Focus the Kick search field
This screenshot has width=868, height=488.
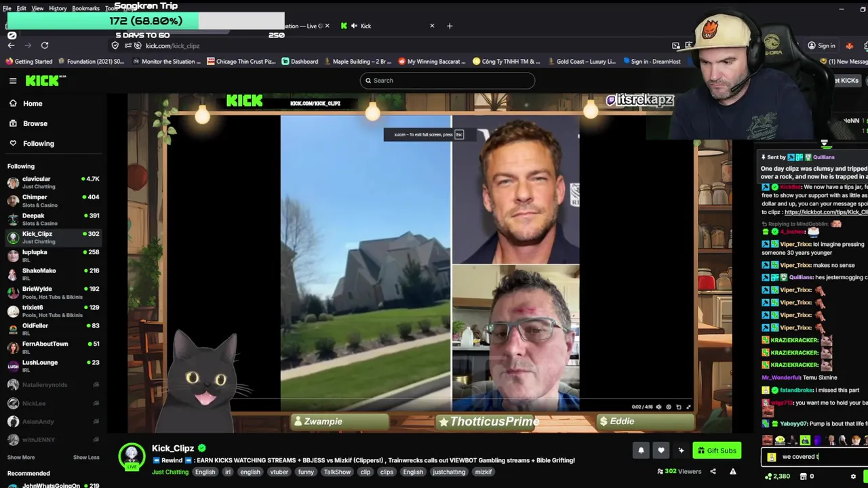click(448, 81)
